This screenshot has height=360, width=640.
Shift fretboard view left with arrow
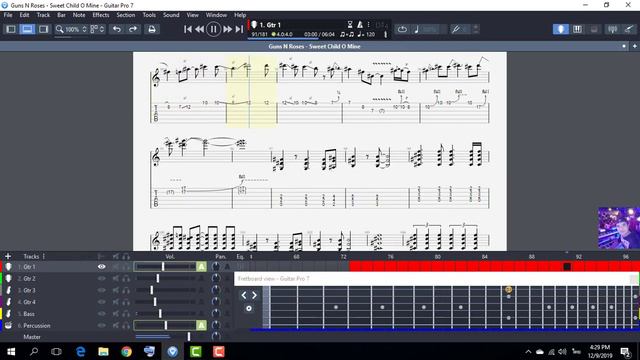point(244,295)
